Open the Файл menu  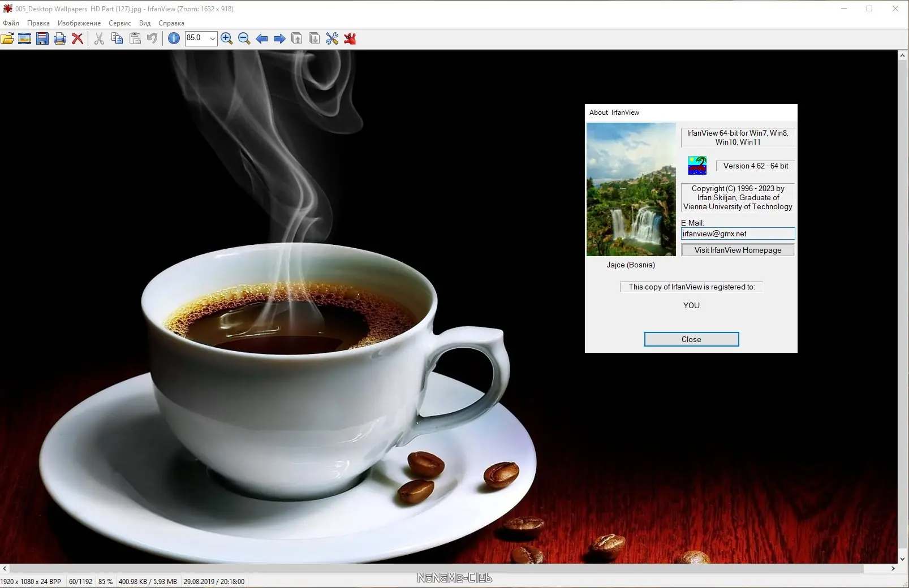[x=11, y=23]
